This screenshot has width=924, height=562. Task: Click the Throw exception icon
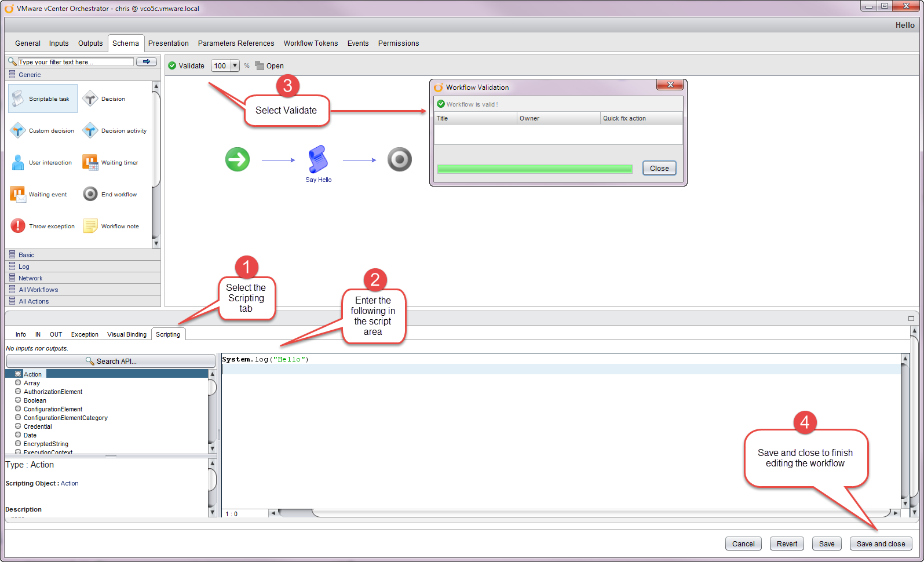point(18,226)
